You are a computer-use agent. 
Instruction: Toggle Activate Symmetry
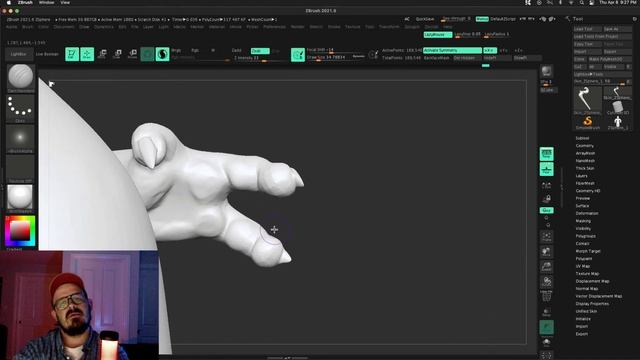point(452,50)
